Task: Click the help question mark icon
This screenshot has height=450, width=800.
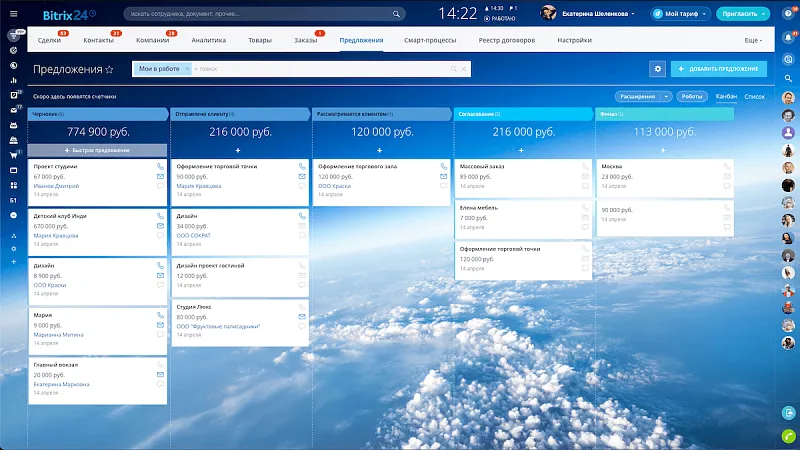Action: click(x=789, y=13)
